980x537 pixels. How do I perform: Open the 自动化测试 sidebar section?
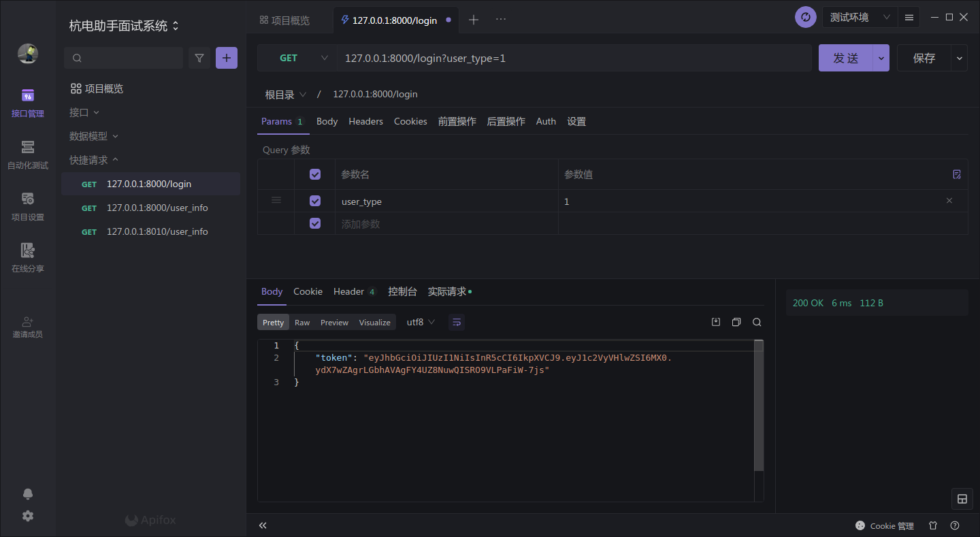(x=27, y=154)
